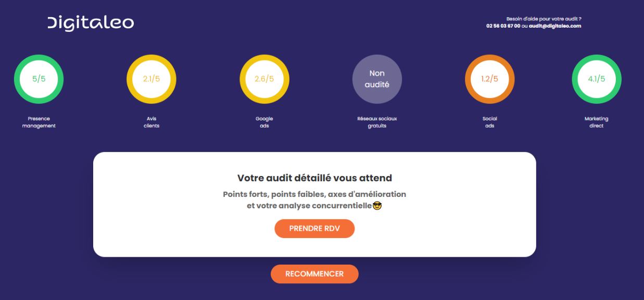Click the 'Votre audit détaillé vous attend' heading

pyautogui.click(x=314, y=178)
